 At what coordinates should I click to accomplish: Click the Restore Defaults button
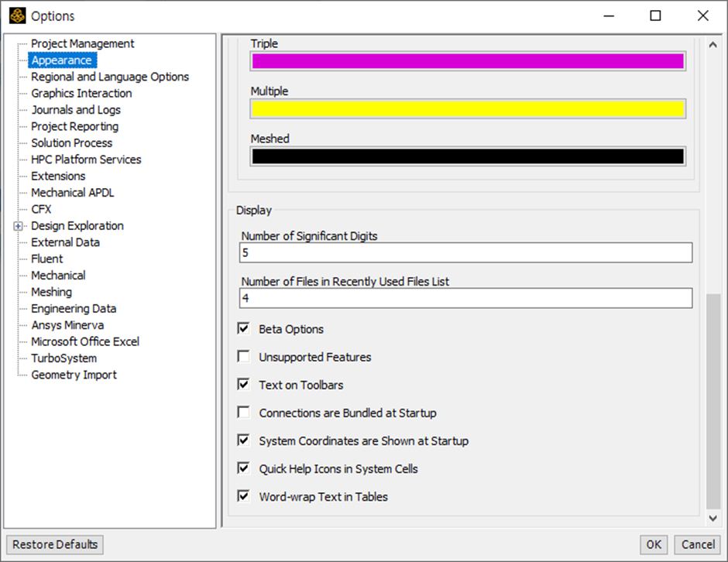pyautogui.click(x=55, y=544)
